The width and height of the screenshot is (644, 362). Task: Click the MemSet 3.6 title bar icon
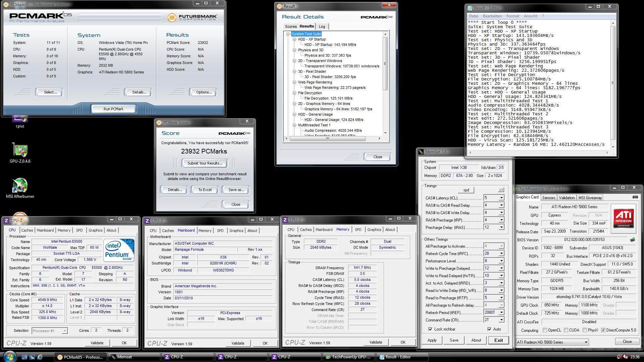[x=421, y=152]
